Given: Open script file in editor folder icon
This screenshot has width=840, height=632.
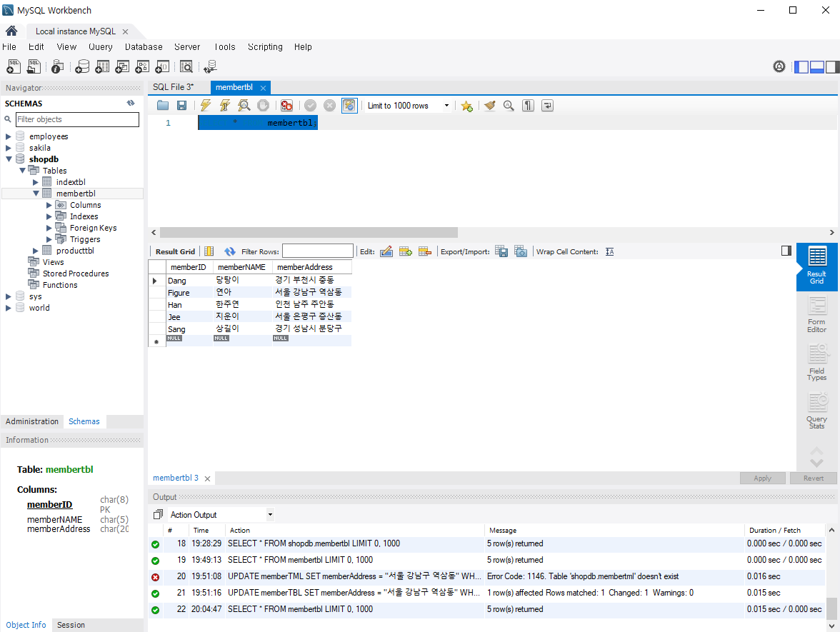Looking at the screenshot, I should 163,106.
